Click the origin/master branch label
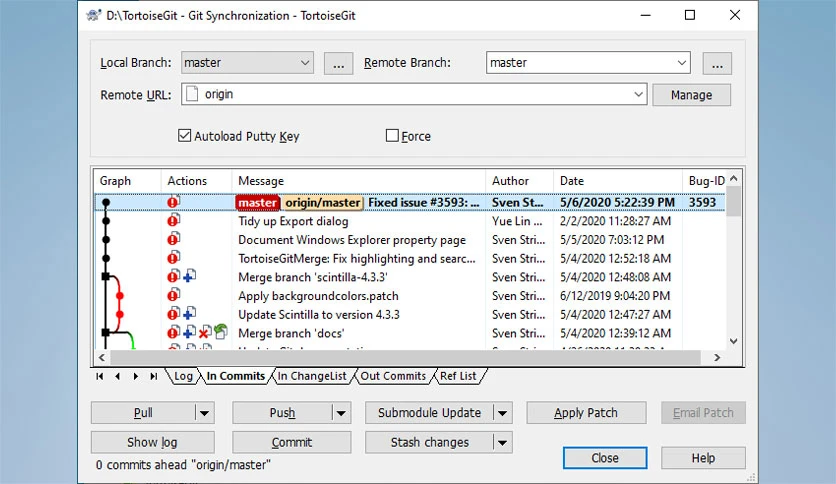The width and height of the screenshot is (836, 484). (x=323, y=203)
